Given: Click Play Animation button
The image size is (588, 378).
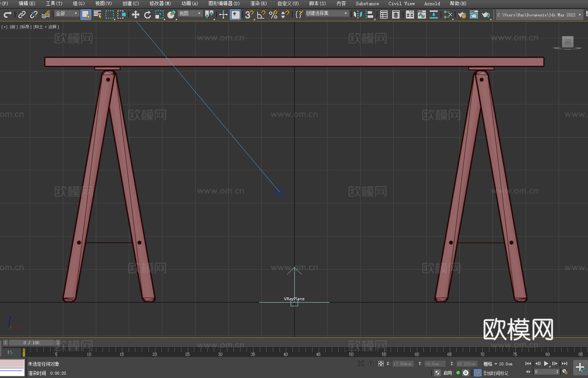Looking at the screenshot, I should [546, 364].
